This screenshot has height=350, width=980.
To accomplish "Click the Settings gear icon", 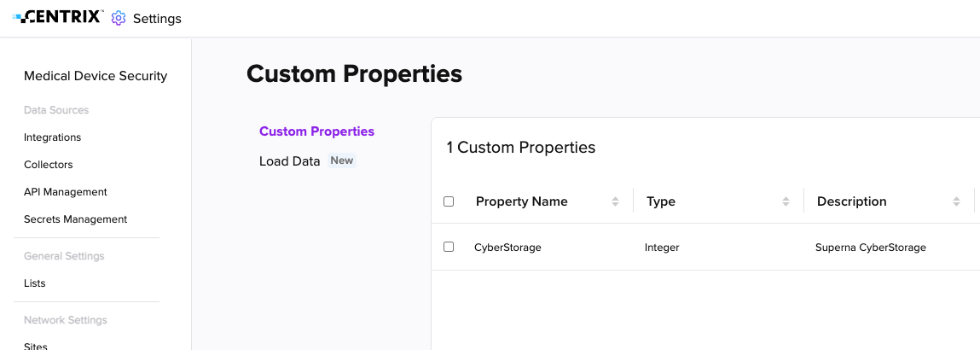I will [118, 18].
